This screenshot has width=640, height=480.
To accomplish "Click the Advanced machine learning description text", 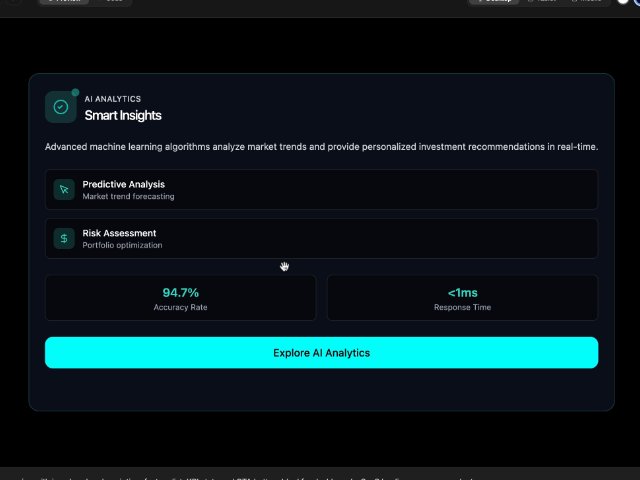I will (x=321, y=147).
